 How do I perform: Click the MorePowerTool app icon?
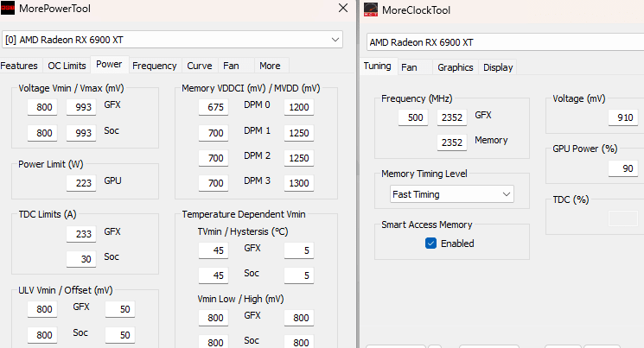click(x=8, y=8)
